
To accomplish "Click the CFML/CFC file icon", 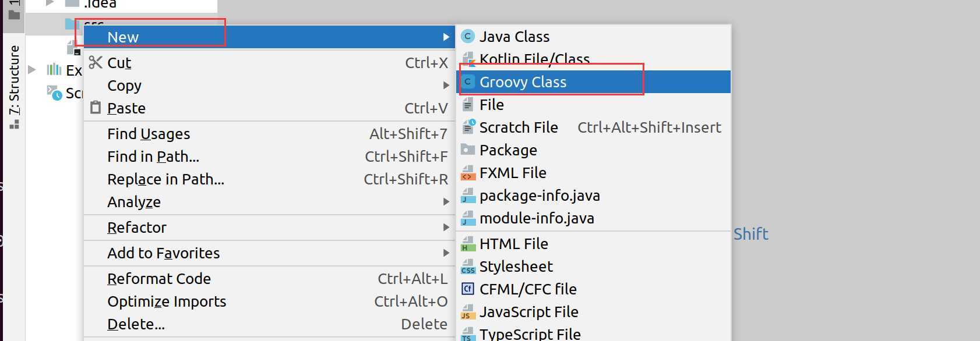I will (468, 289).
